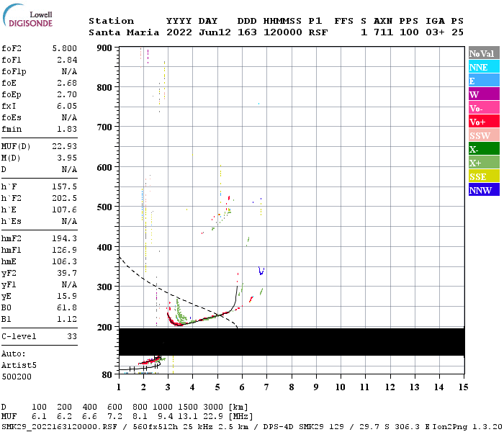Select the E blue legend swatch
This screenshot has height=432, width=504.
(x=484, y=81)
